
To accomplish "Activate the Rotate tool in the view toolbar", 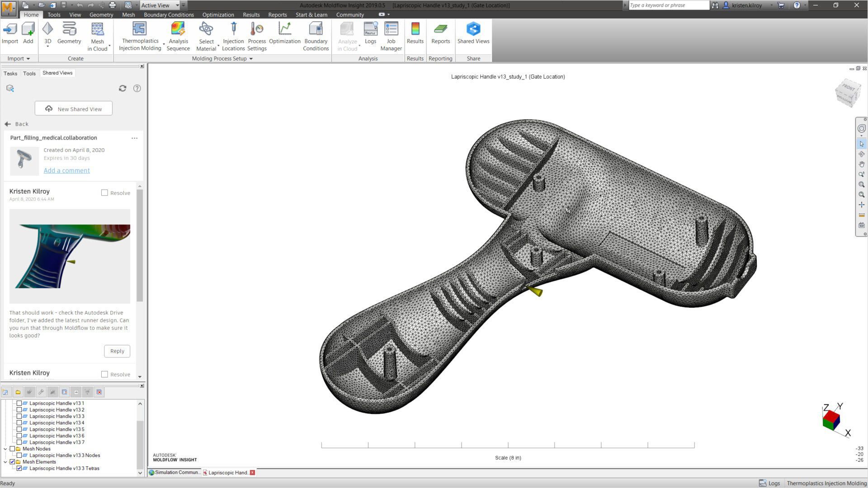I will [862, 154].
